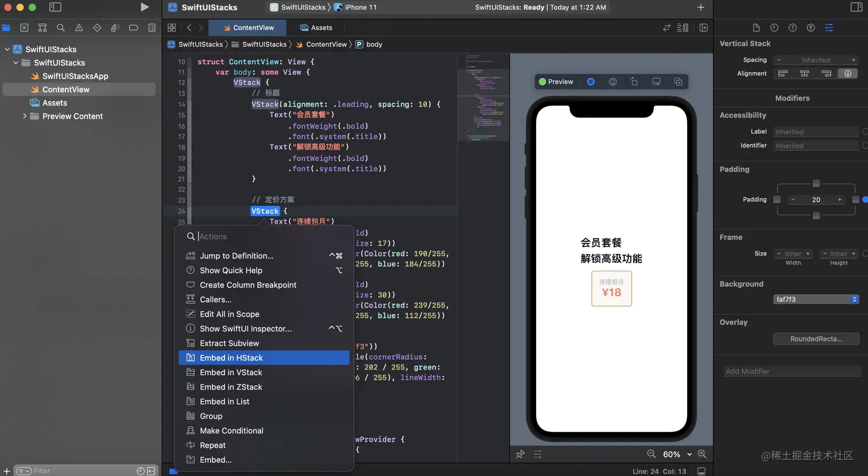This screenshot has width=868, height=476.
Task: Open the report navigator
Action: coord(152,28)
